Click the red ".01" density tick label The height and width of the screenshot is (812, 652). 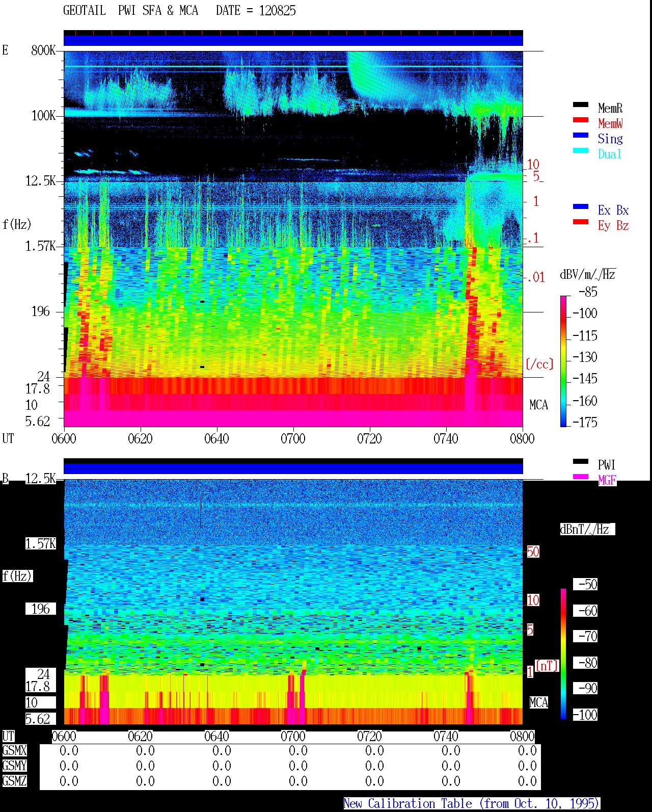pyautogui.click(x=535, y=278)
